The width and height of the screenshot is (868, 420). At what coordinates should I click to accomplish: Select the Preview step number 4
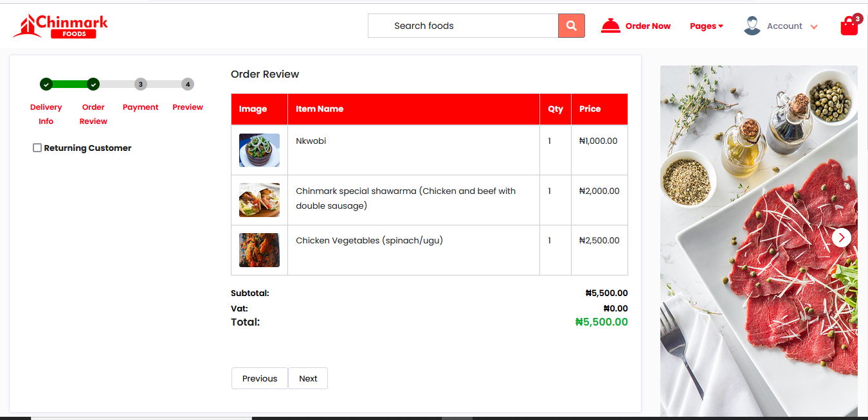point(187,84)
